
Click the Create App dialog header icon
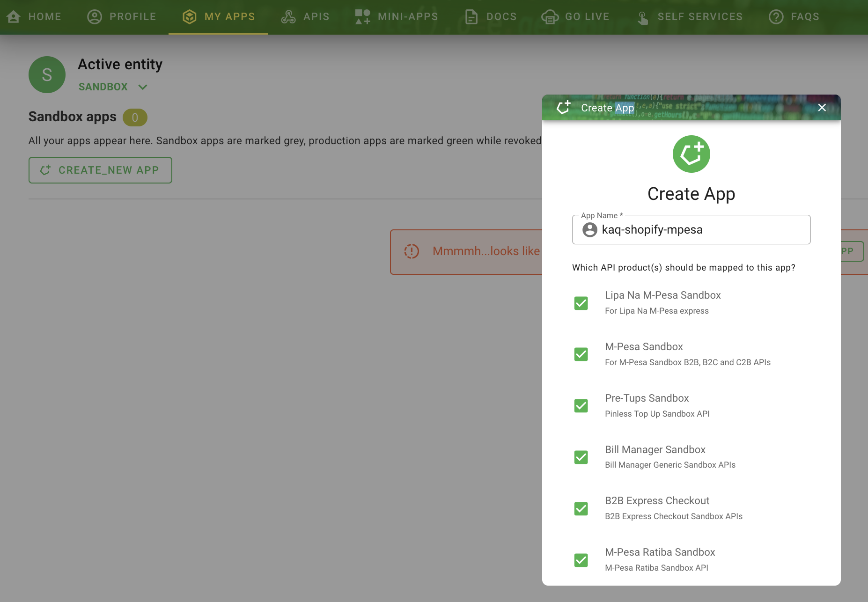coord(563,107)
